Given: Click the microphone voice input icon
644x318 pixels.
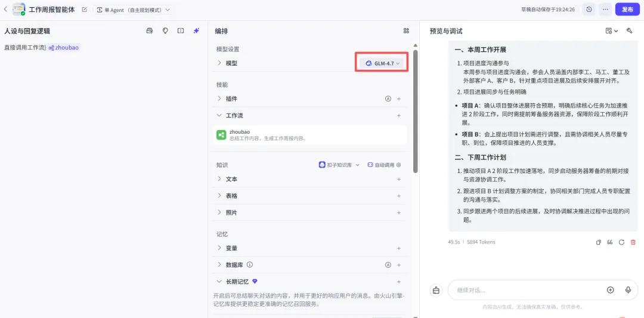Looking at the screenshot, I should coord(628,290).
